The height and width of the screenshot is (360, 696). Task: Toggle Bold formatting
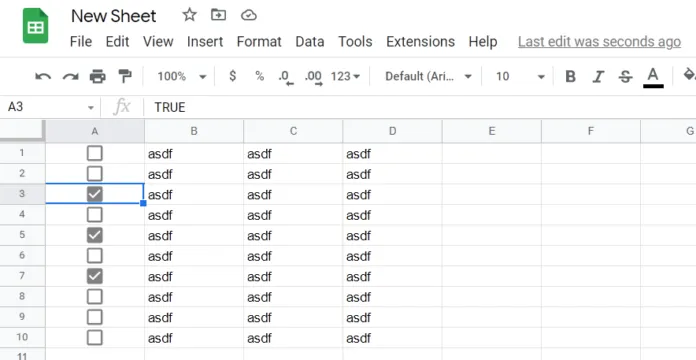[x=570, y=76]
